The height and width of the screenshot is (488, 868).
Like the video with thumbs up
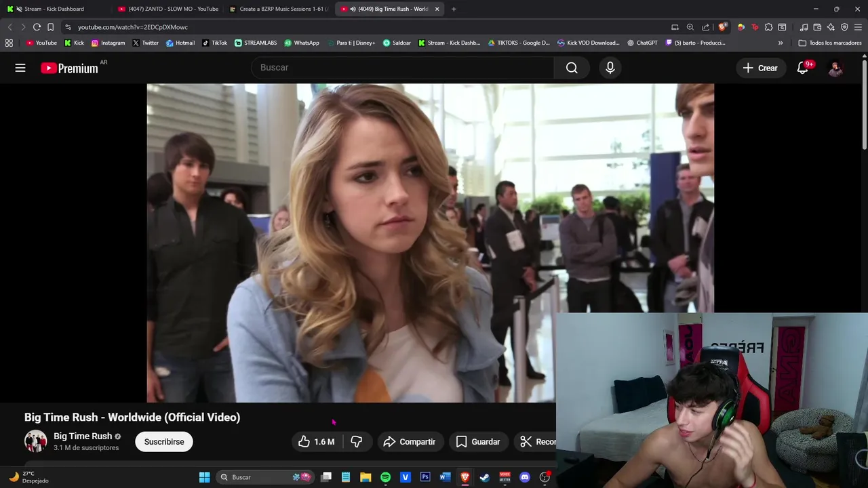317,442
